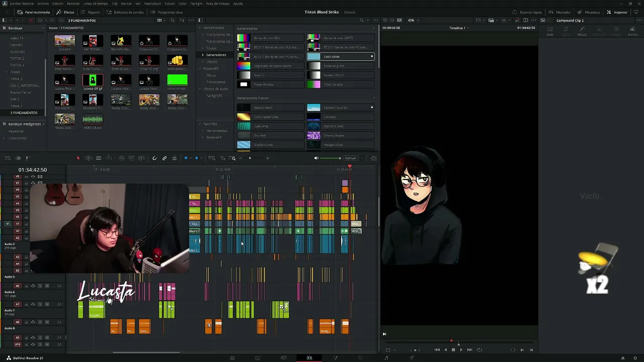Open the marker color dropdown
The image size is (644, 362).
201,158
